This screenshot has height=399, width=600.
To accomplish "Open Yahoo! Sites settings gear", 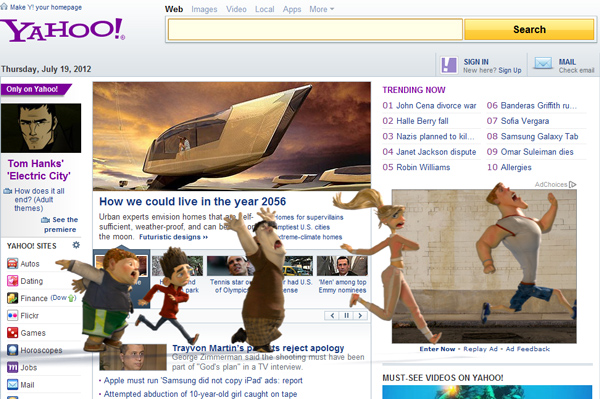I will click(76, 245).
